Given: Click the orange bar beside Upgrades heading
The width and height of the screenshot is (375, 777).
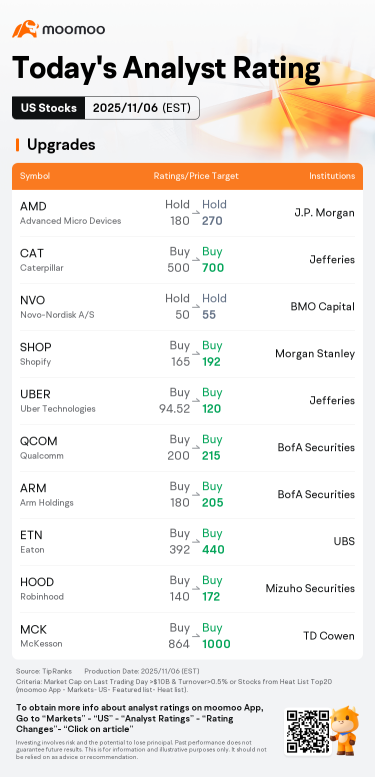Looking at the screenshot, I should pyautogui.click(x=17, y=145).
